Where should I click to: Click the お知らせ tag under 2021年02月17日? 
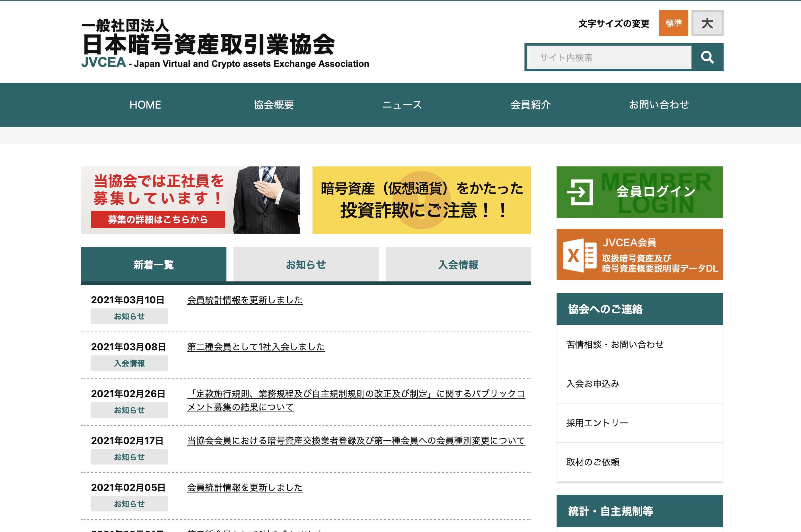[x=129, y=457]
